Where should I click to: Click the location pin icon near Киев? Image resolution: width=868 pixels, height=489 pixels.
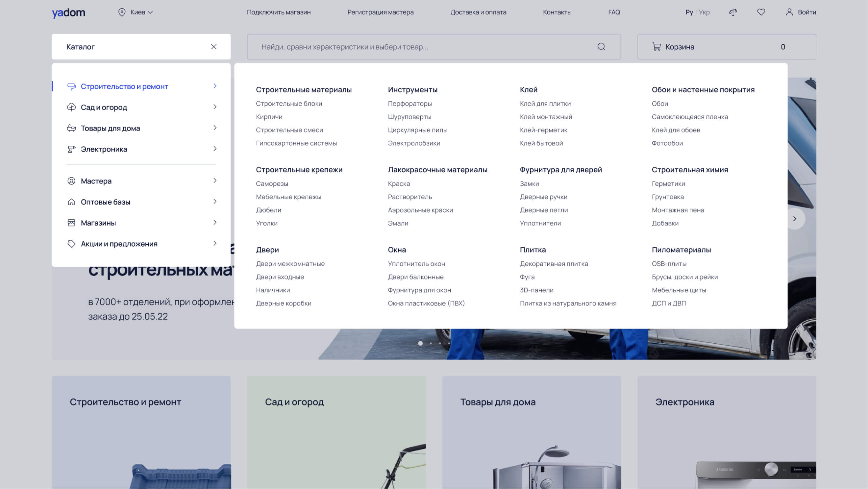(122, 12)
